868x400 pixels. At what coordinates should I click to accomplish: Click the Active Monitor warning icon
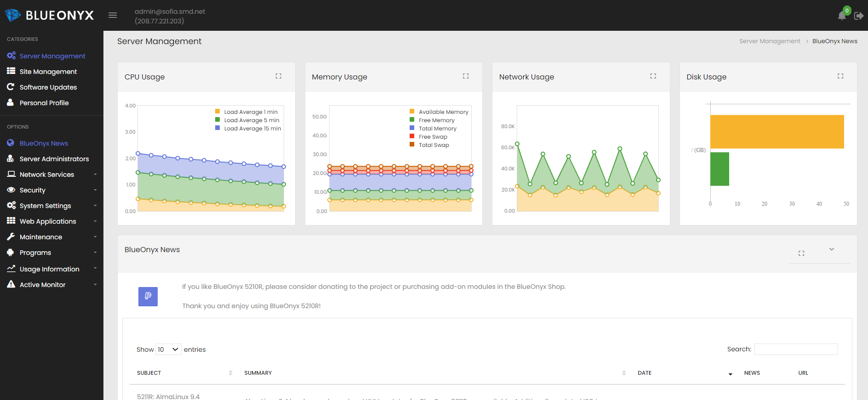coord(11,284)
